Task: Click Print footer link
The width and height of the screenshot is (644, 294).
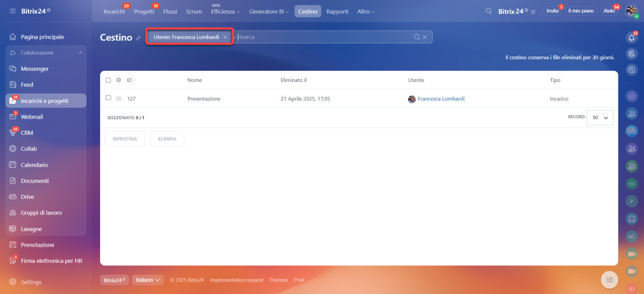Action: [x=299, y=280]
